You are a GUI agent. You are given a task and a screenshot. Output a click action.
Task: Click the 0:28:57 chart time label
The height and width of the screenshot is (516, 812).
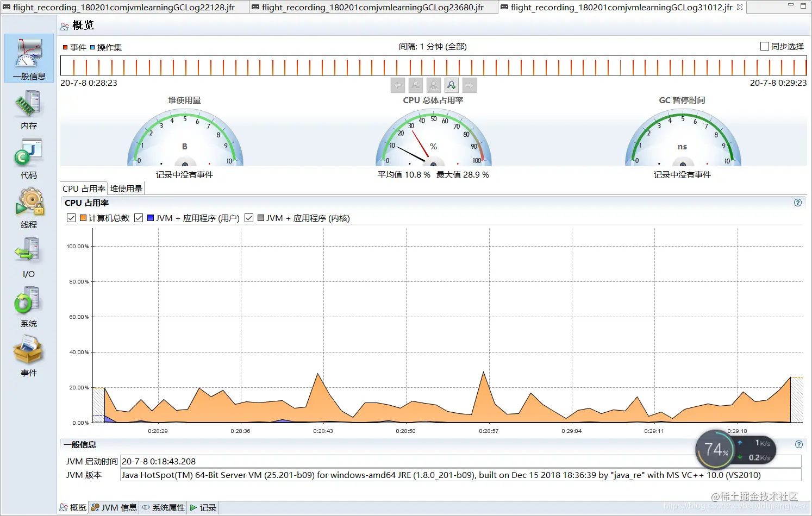click(x=489, y=431)
